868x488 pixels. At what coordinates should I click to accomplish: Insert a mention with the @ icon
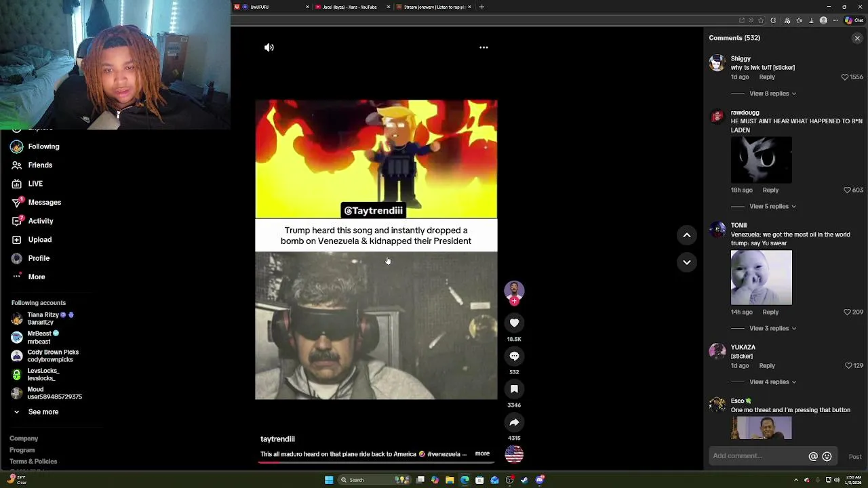[x=813, y=457]
